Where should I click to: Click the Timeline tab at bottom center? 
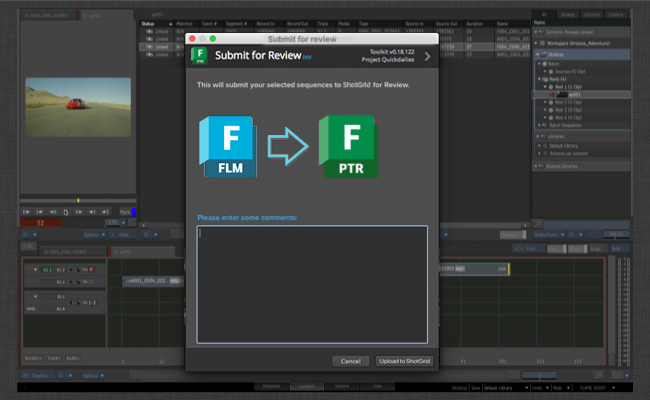(x=342, y=386)
